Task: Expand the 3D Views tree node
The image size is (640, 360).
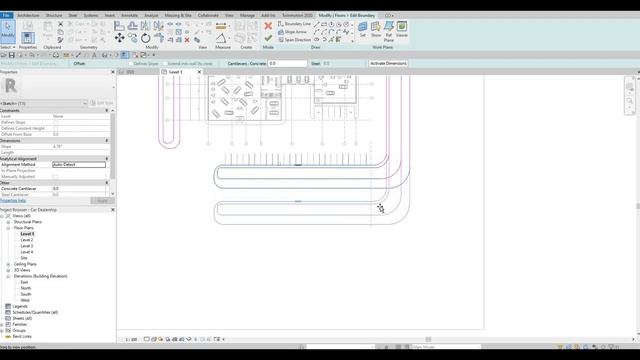Action: (8, 270)
